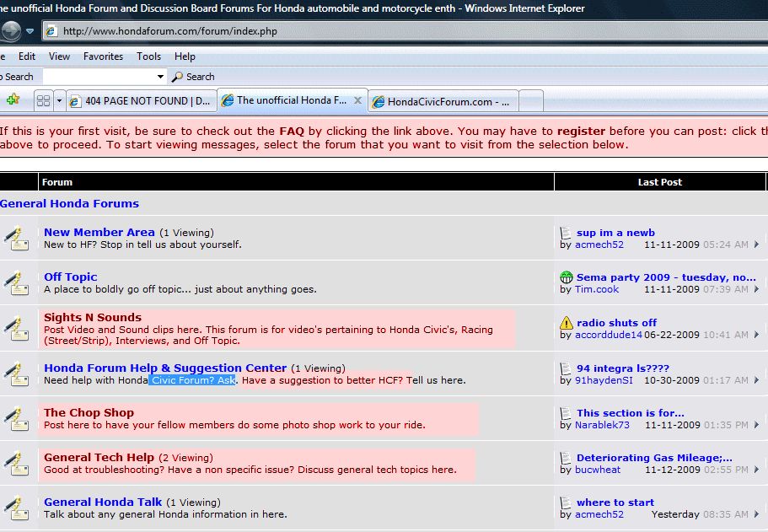Open the thread where to start
This screenshot has height=532, width=768.
pyautogui.click(x=615, y=502)
